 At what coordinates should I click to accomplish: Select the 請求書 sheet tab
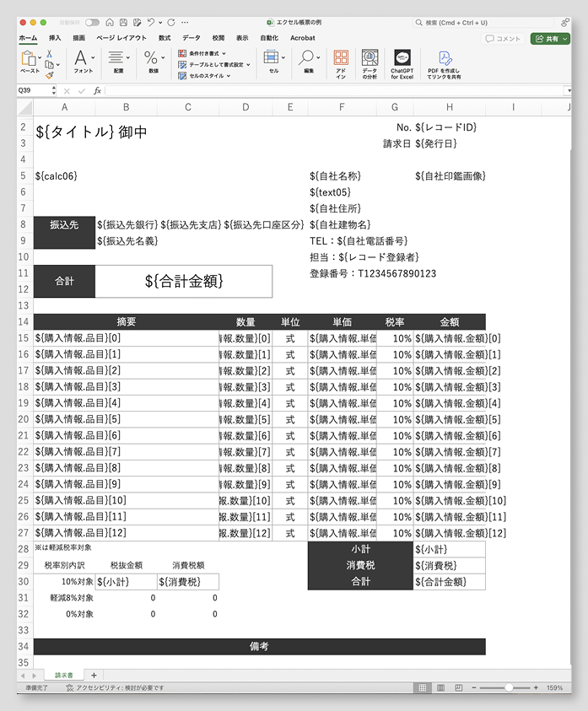click(64, 676)
